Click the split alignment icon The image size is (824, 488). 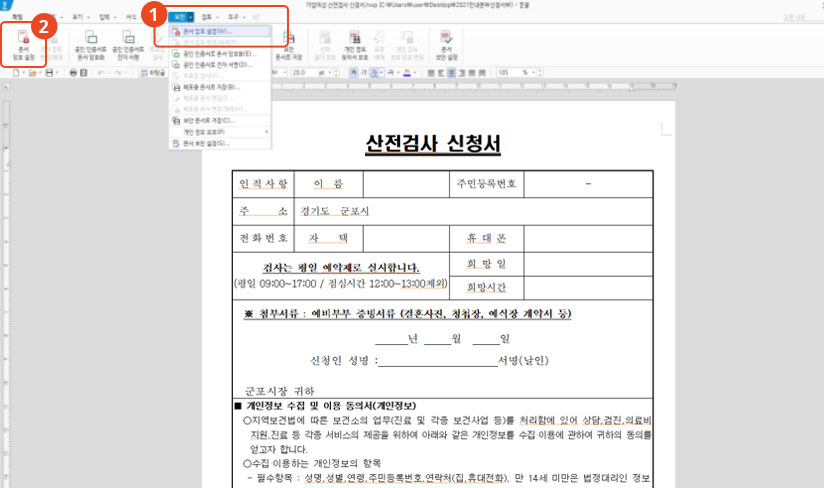482,72
